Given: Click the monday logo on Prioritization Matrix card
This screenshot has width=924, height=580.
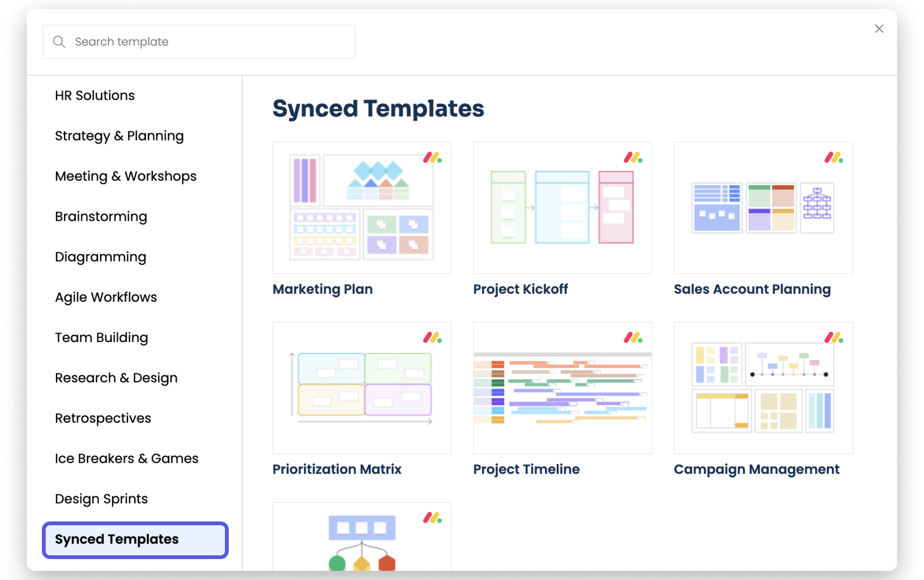Looking at the screenshot, I should (x=432, y=338).
